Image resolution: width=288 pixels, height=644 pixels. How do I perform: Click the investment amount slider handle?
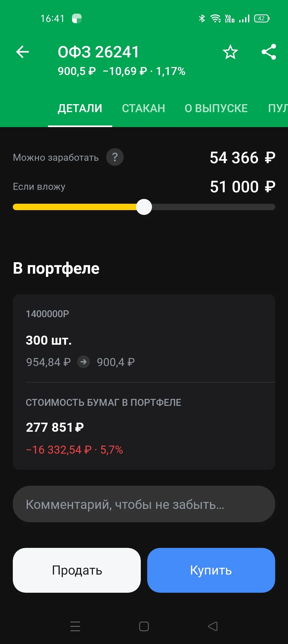[x=144, y=207]
